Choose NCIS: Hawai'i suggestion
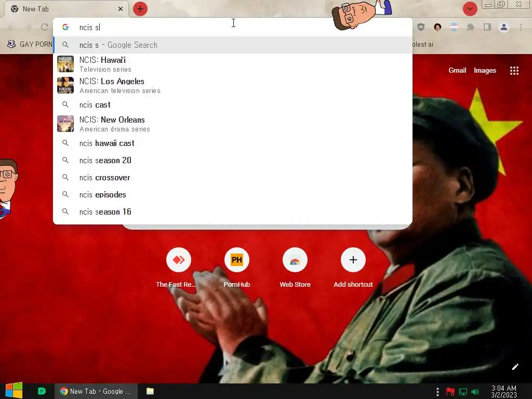The height and width of the screenshot is (399, 532). [x=233, y=64]
